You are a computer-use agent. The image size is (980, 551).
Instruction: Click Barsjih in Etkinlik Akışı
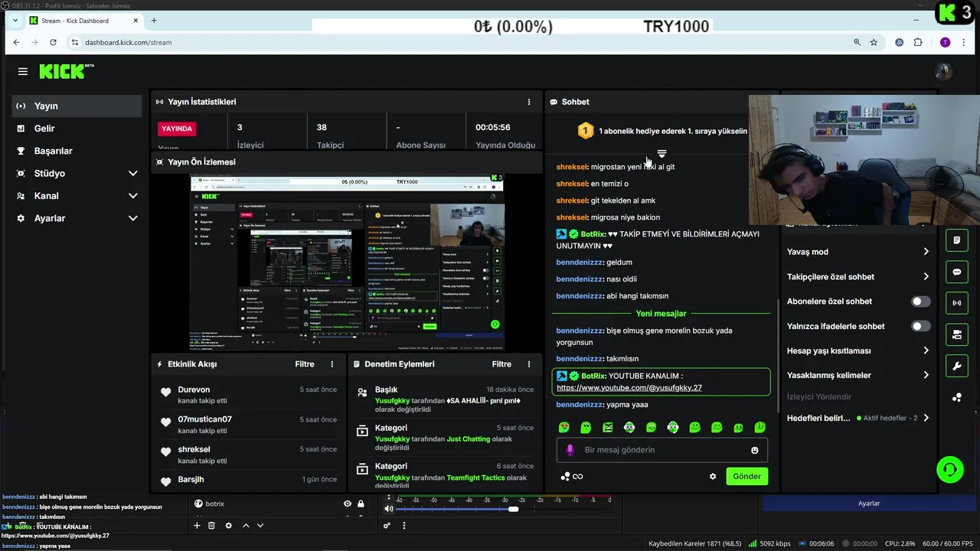click(x=191, y=479)
